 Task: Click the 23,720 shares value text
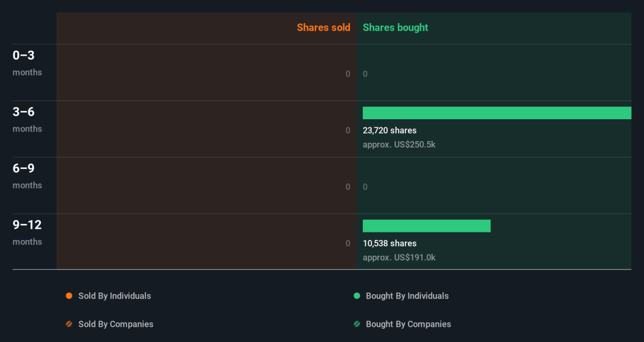[390, 130]
